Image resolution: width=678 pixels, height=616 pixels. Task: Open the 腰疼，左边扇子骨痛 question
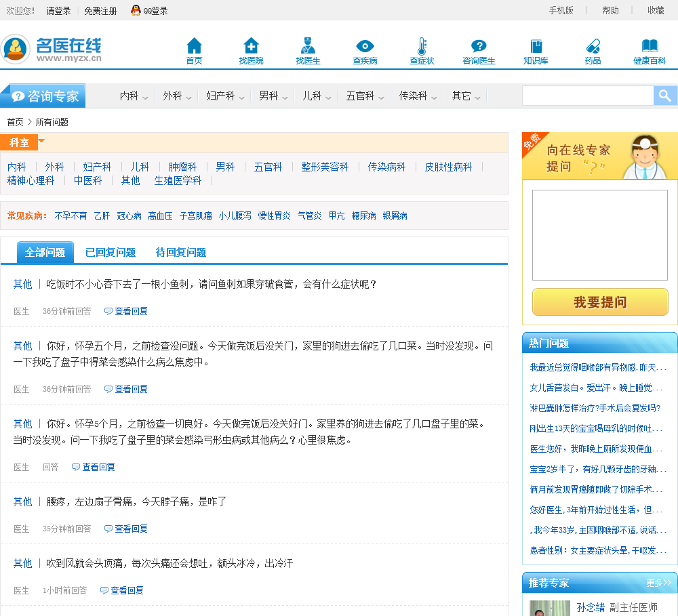pos(136,502)
